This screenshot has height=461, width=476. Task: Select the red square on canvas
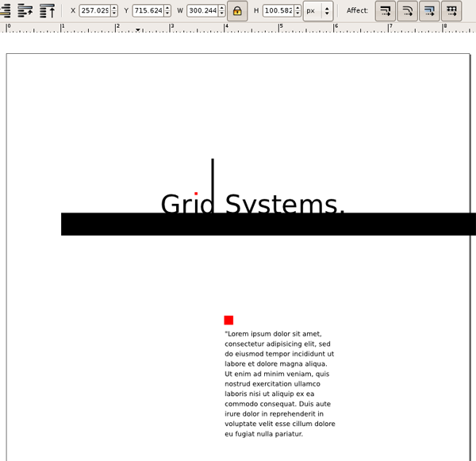click(228, 321)
